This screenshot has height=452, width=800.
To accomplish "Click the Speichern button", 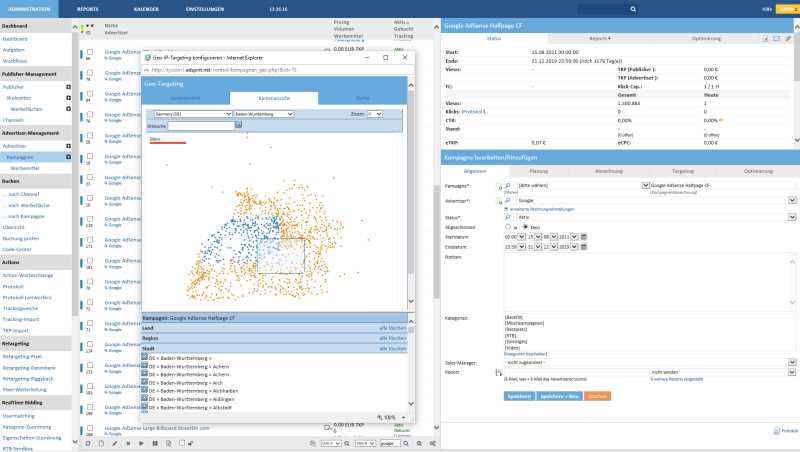I will pos(519,396).
